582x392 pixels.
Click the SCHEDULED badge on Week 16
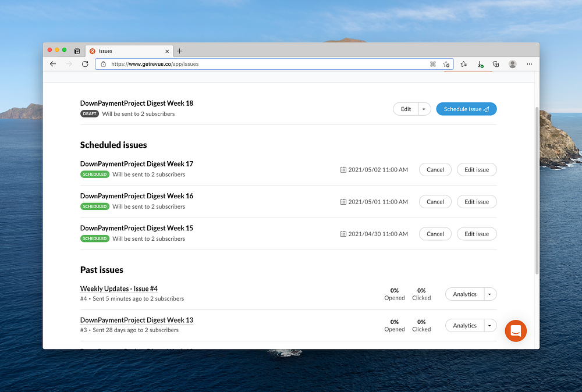pos(95,206)
